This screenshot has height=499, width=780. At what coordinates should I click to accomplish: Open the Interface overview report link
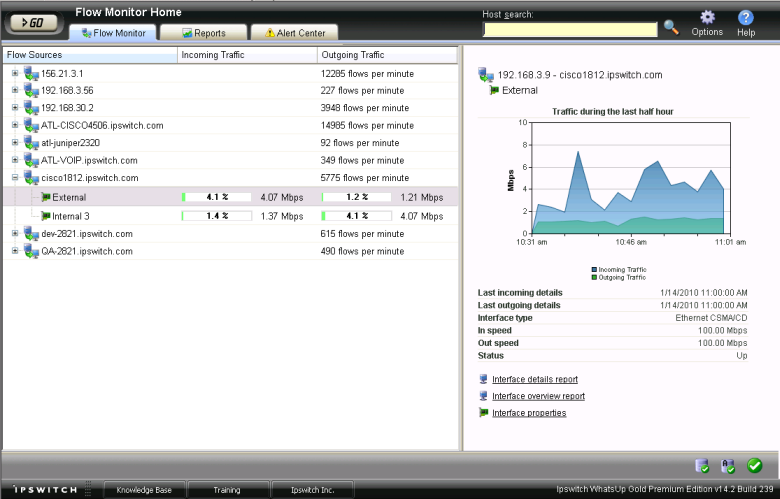click(x=538, y=396)
